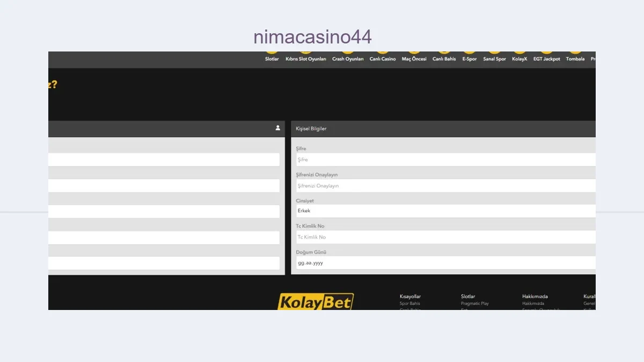This screenshot has width=644, height=362.
Task: Click the KolayBet logo in the footer
Action: tap(316, 302)
